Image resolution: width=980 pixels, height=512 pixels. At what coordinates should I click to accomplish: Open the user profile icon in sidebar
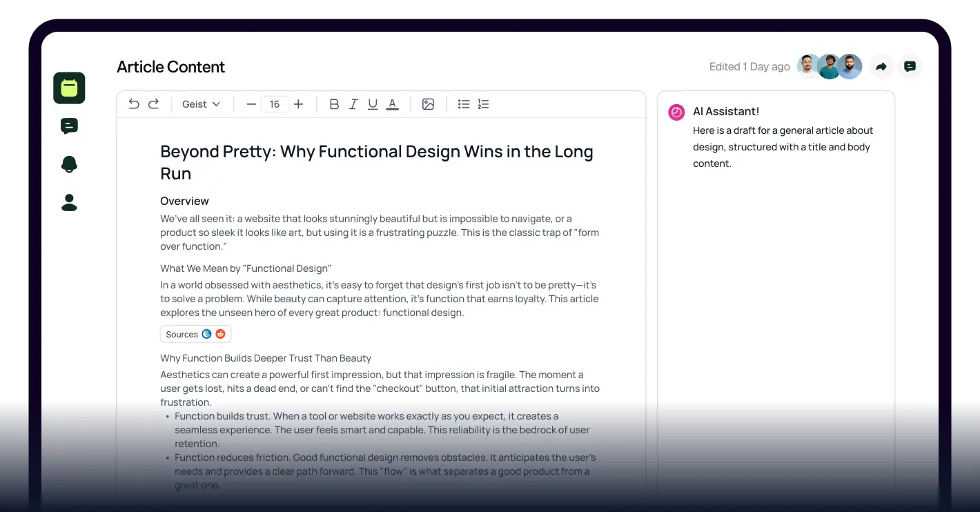pyautogui.click(x=68, y=202)
